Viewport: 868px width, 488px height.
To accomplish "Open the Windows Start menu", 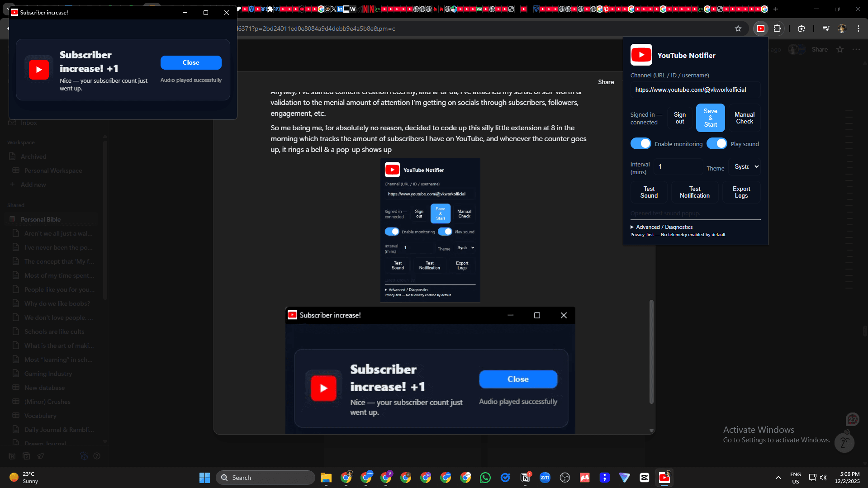I will click(204, 478).
